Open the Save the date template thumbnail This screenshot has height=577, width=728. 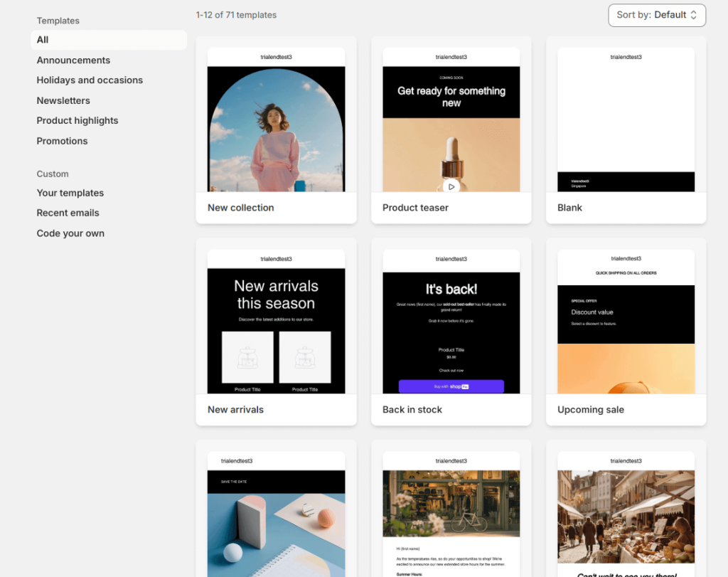tap(277, 514)
